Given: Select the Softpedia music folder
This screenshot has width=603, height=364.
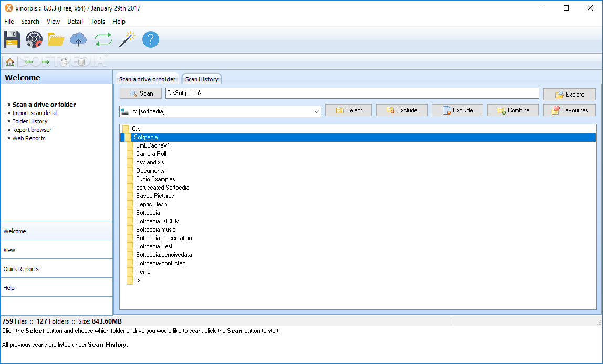Looking at the screenshot, I should click(156, 230).
